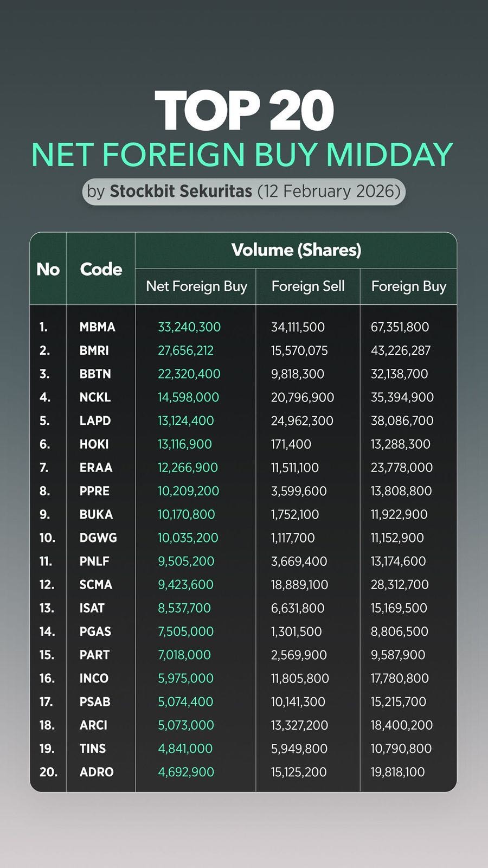Click SCMA foreign sell value 18,889,100
Image resolution: width=488 pixels, height=868 pixels.
pos(300,585)
